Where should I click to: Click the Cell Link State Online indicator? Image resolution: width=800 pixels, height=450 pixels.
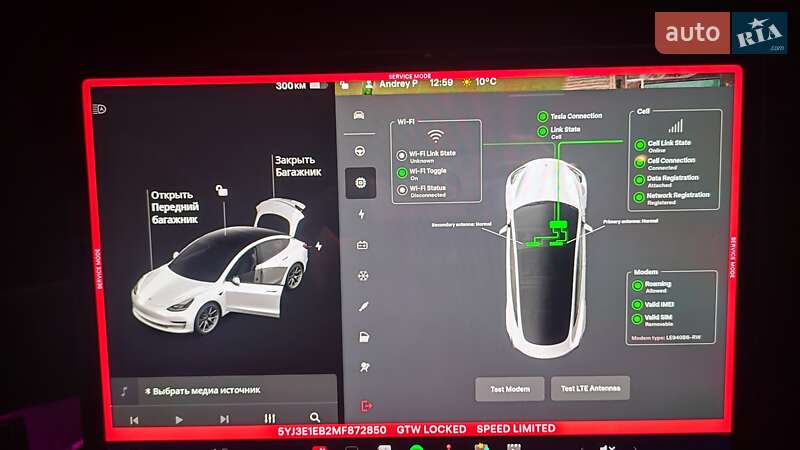tap(640, 145)
